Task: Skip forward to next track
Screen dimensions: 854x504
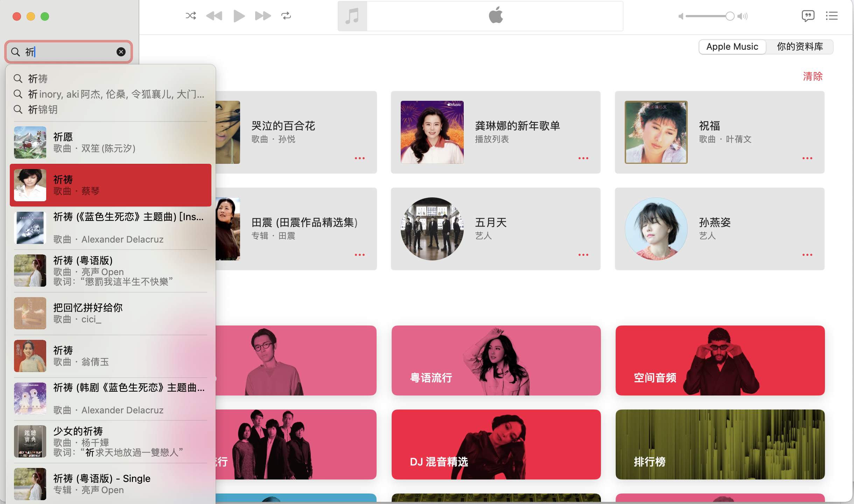Action: (x=262, y=16)
